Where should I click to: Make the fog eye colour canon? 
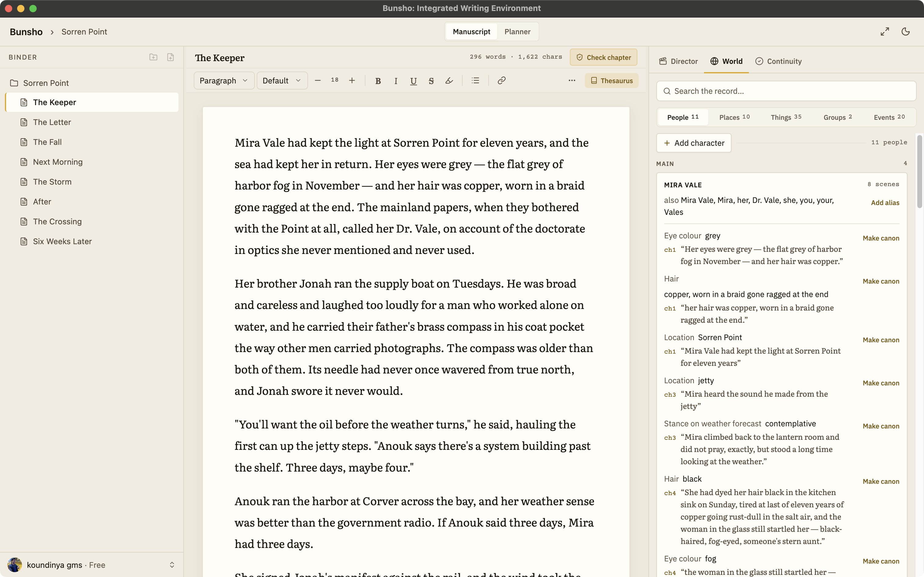[x=881, y=561]
